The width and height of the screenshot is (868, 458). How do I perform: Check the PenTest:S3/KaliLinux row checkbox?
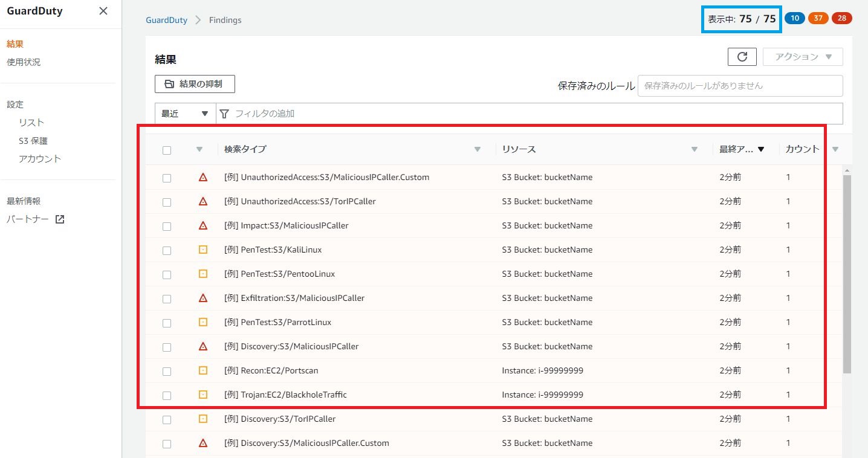pos(167,251)
